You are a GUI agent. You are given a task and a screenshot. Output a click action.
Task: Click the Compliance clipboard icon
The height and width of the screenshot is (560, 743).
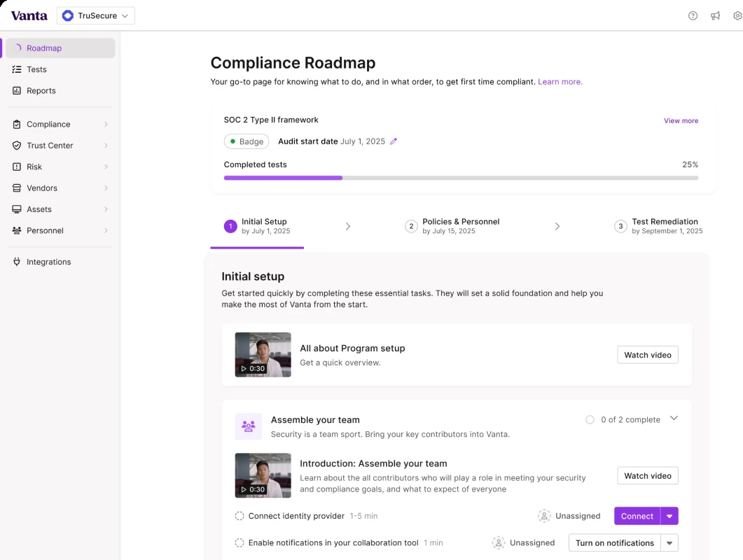point(17,124)
